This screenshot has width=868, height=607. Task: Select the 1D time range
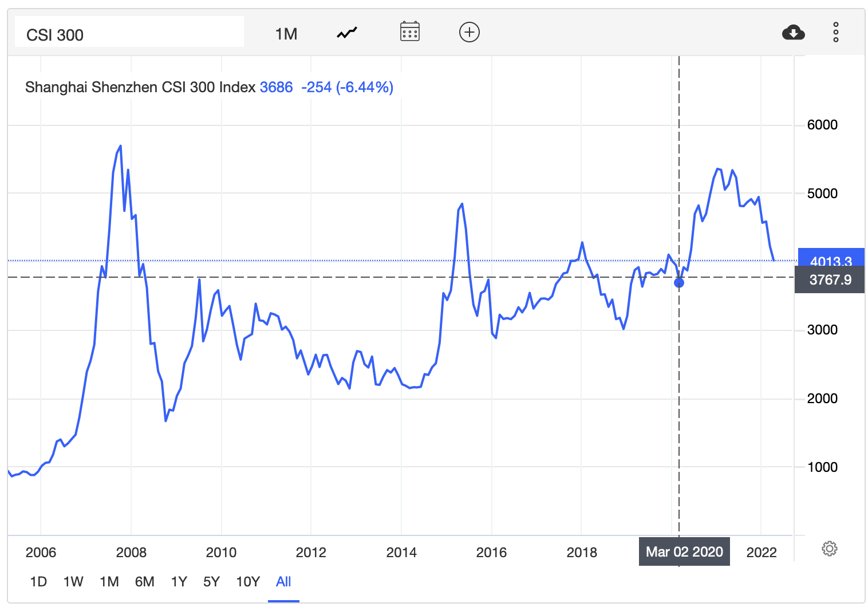point(38,582)
